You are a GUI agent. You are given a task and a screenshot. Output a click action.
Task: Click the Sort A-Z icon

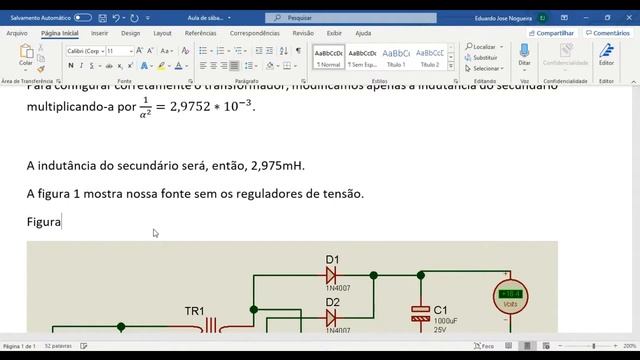click(x=284, y=51)
